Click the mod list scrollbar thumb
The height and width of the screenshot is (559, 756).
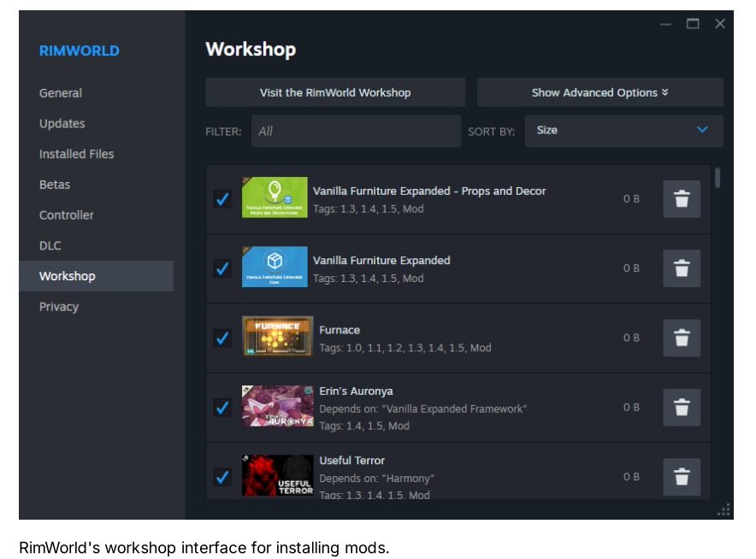[718, 177]
